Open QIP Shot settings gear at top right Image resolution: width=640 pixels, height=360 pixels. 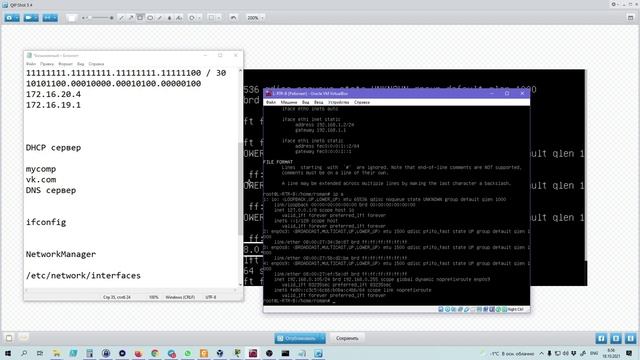click(613, 4)
